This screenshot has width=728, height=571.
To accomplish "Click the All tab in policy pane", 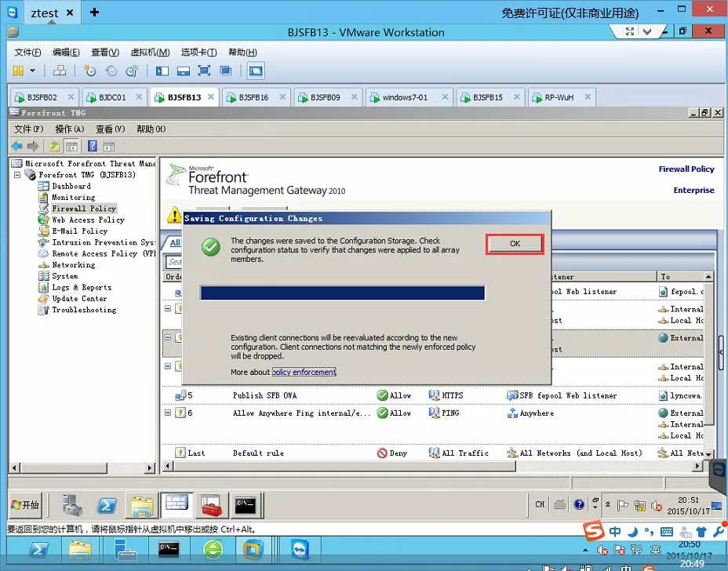I will pyautogui.click(x=175, y=243).
